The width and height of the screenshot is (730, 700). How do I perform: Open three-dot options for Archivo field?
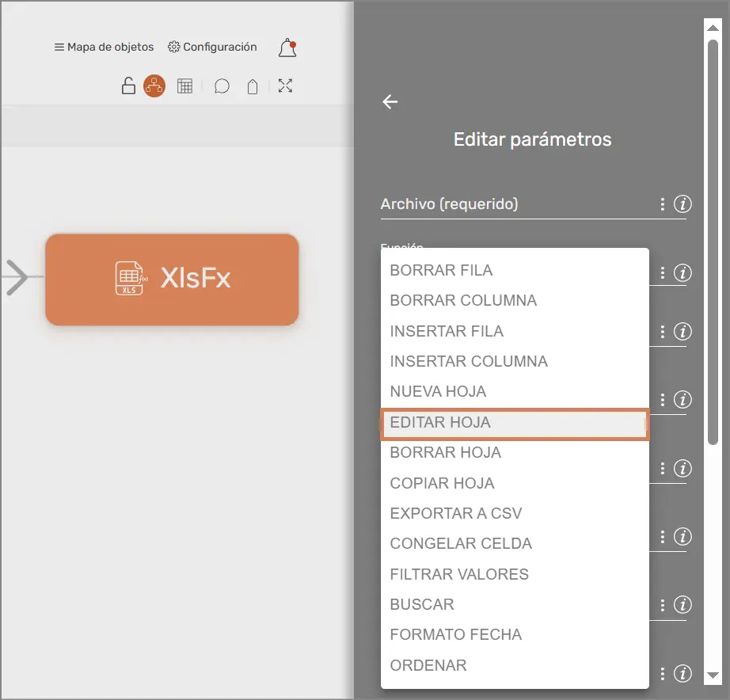tap(662, 204)
